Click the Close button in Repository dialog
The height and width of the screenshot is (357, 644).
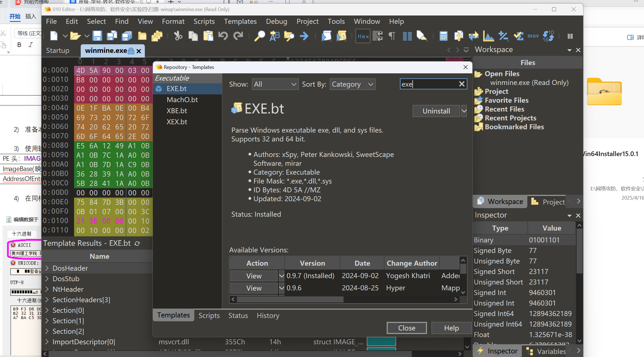[x=406, y=328]
